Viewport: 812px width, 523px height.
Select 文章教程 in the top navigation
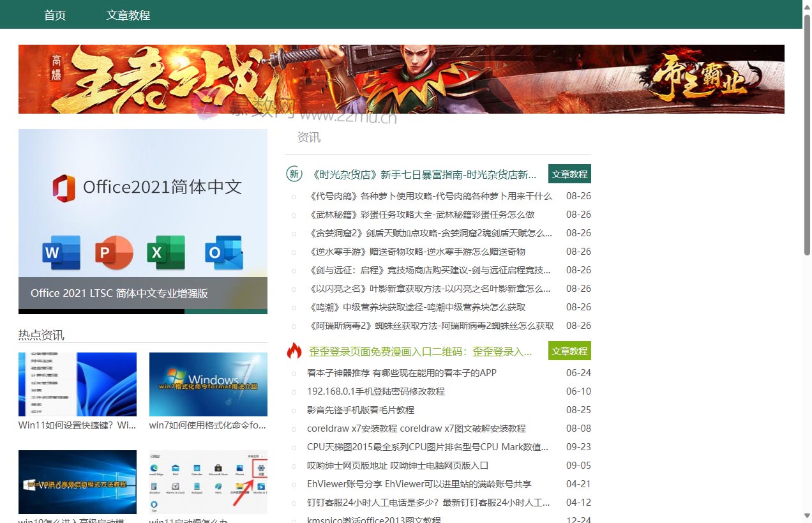[x=128, y=14]
